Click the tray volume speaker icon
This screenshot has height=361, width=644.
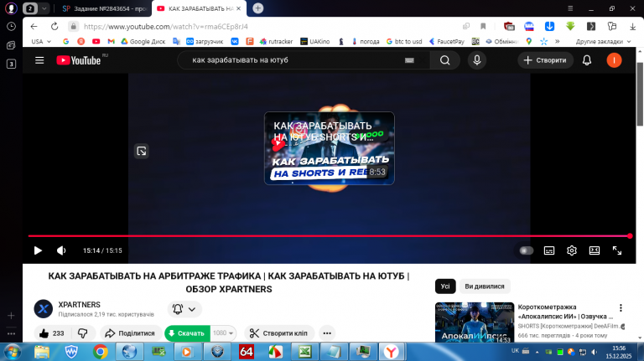click(x=594, y=352)
